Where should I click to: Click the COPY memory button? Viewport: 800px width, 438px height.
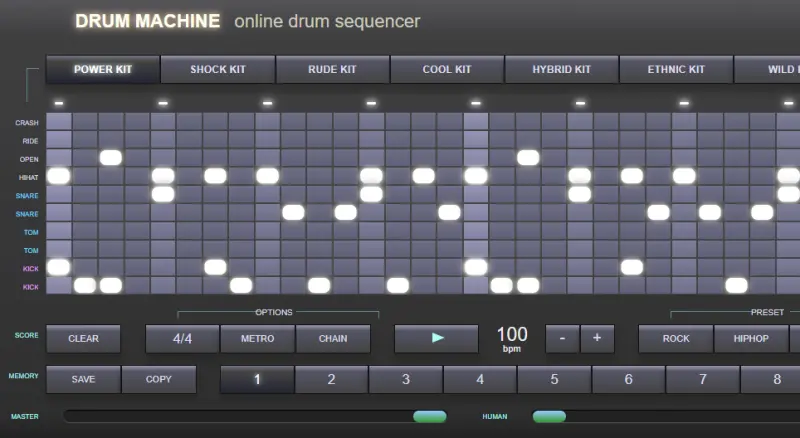pyautogui.click(x=158, y=379)
